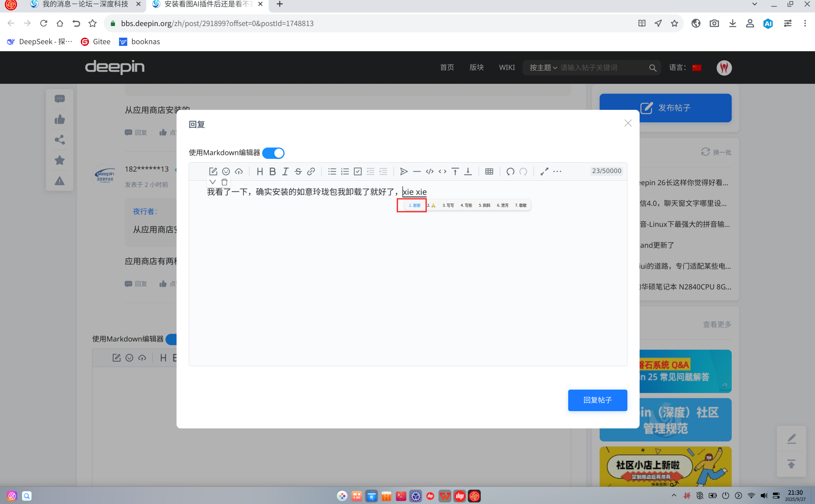Screen dimensions: 815x504
Task: Open user avatar in deepin header
Action: (724, 68)
